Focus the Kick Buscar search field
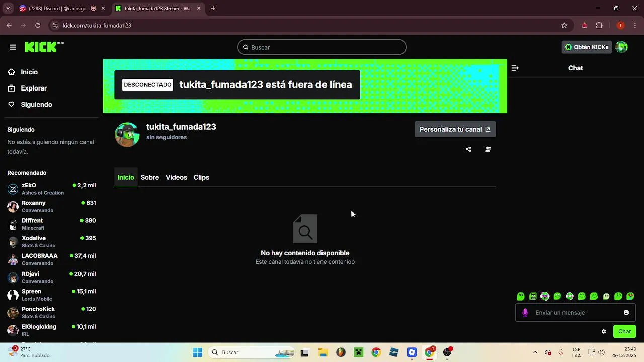The image size is (644, 362). (x=322, y=47)
